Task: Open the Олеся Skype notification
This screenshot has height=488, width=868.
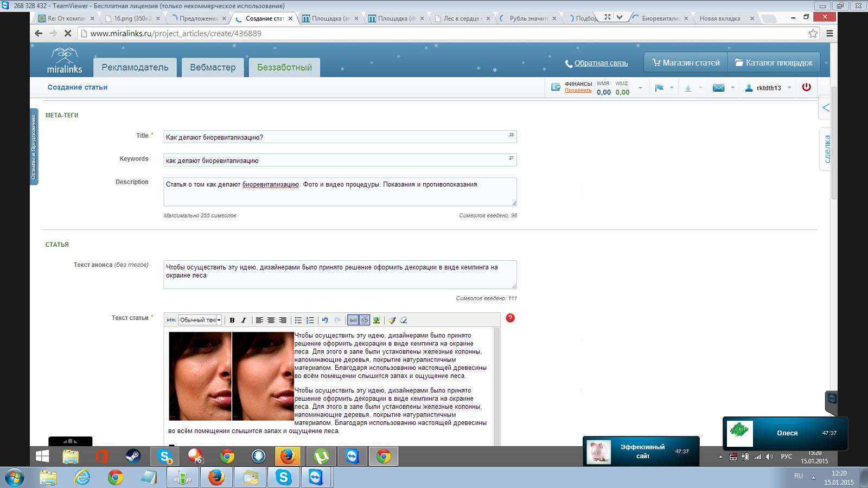Action: [x=785, y=433]
